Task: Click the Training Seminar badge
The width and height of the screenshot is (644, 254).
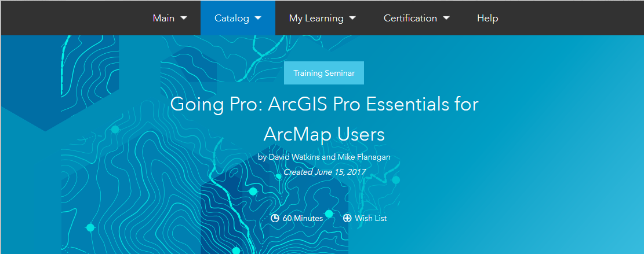Action: 323,73
